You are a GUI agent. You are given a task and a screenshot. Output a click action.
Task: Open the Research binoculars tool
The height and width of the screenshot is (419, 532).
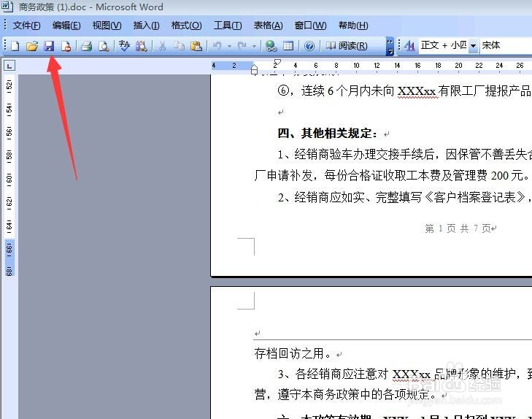142,46
